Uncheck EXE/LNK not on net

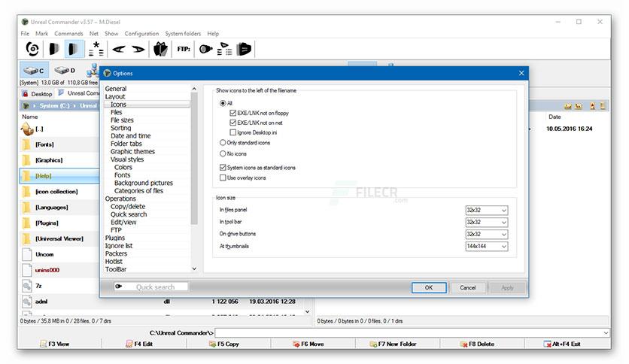pyautogui.click(x=232, y=123)
